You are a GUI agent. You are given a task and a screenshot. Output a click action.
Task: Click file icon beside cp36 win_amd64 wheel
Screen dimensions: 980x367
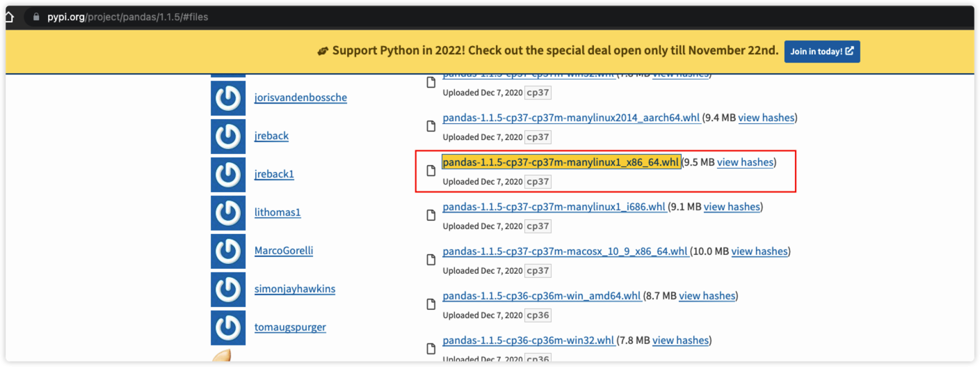tap(431, 304)
